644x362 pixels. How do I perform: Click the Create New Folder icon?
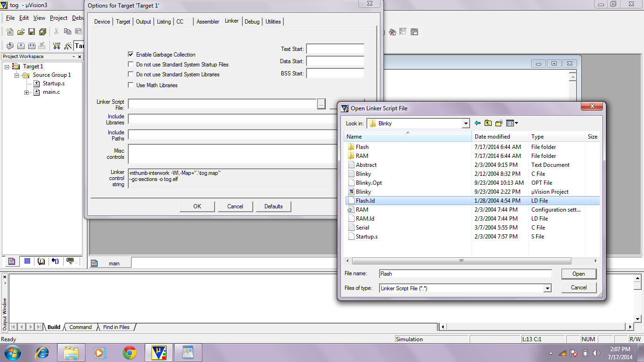(x=499, y=123)
